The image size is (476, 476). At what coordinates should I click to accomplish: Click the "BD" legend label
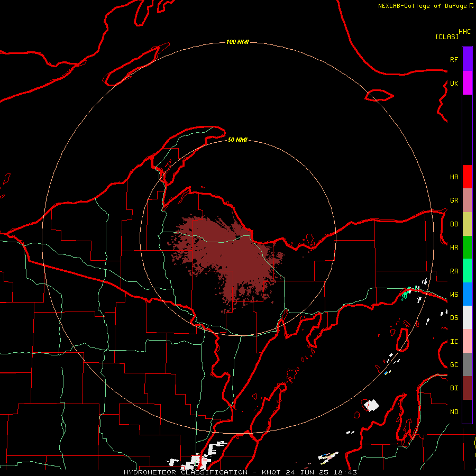pos(454,224)
